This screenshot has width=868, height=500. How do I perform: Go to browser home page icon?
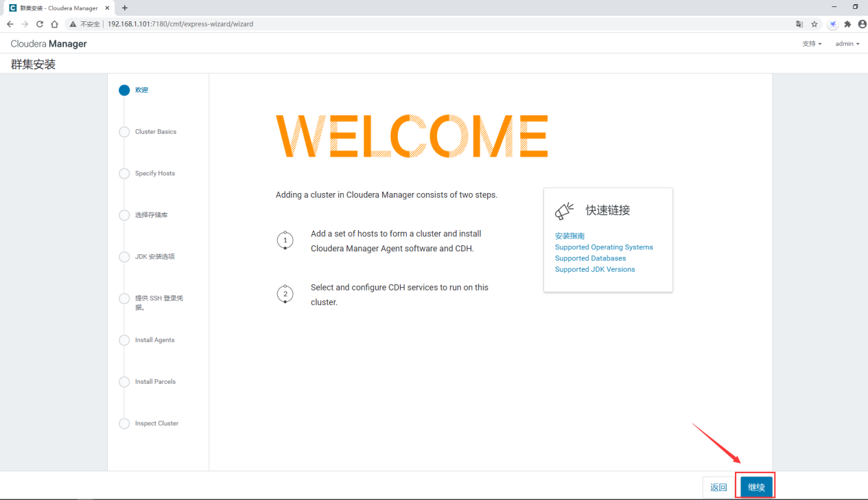[x=54, y=24]
